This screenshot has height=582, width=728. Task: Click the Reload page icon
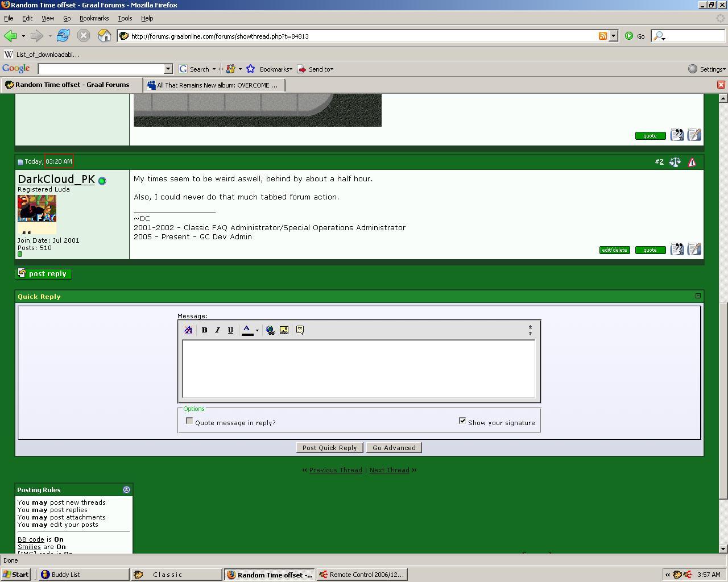point(63,36)
